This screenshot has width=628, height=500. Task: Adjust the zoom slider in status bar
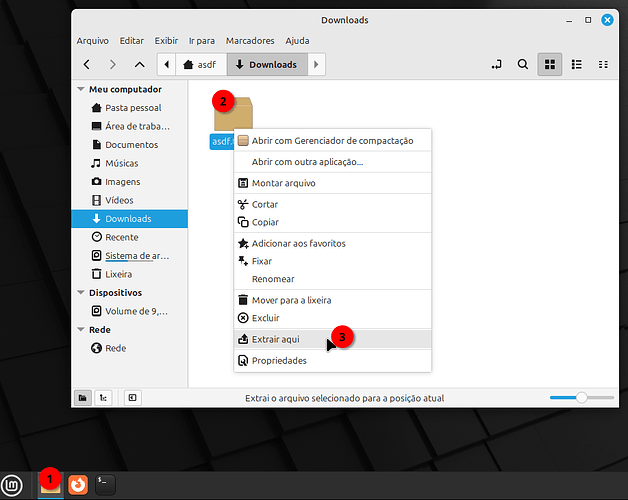[x=582, y=397]
